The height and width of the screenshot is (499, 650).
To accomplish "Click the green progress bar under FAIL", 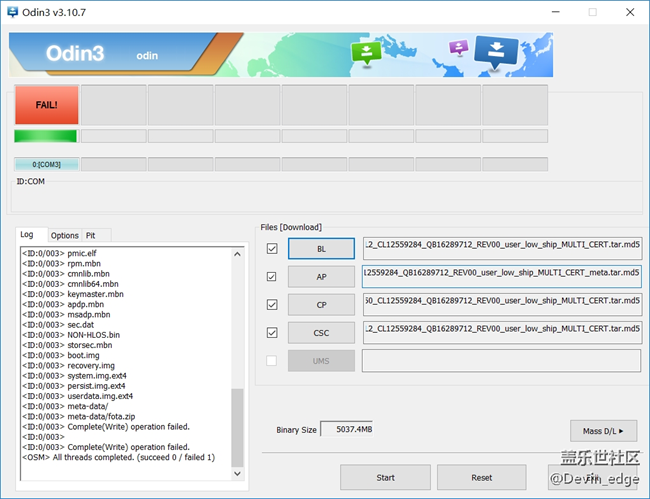I will [46, 136].
